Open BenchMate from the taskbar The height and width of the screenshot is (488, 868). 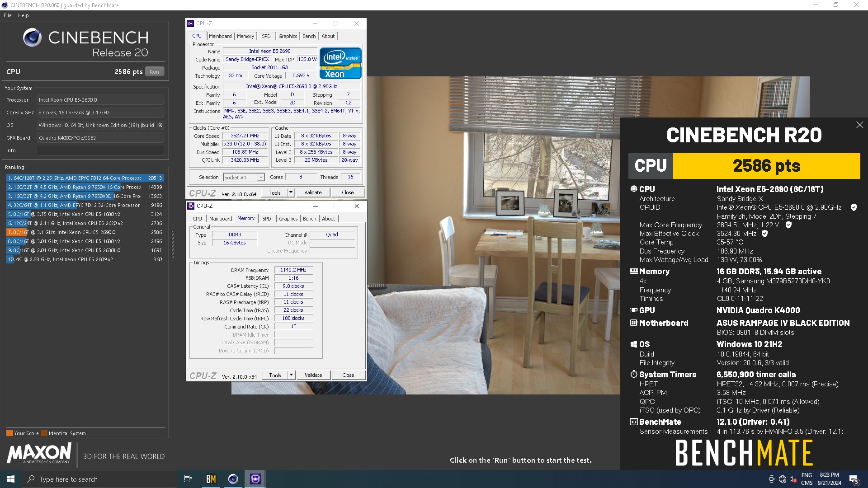(211, 479)
